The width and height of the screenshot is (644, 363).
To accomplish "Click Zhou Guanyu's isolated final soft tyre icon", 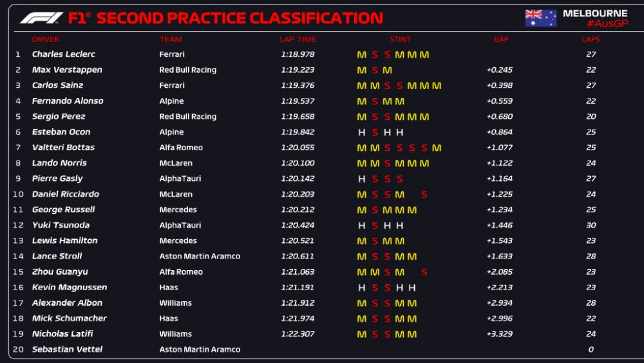I will [x=424, y=272].
